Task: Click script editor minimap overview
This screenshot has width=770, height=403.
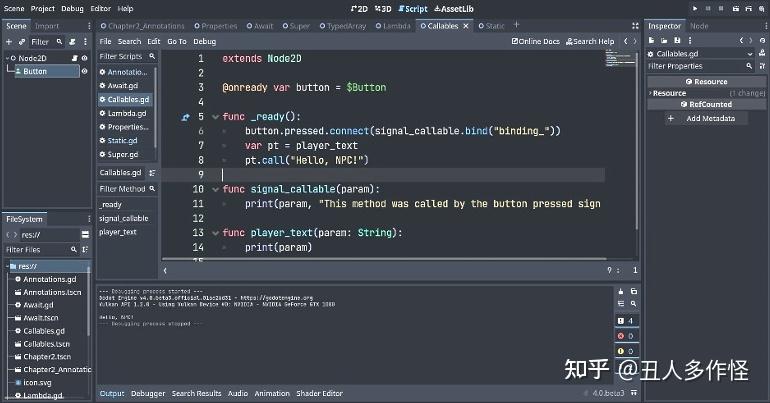Action: (620, 59)
